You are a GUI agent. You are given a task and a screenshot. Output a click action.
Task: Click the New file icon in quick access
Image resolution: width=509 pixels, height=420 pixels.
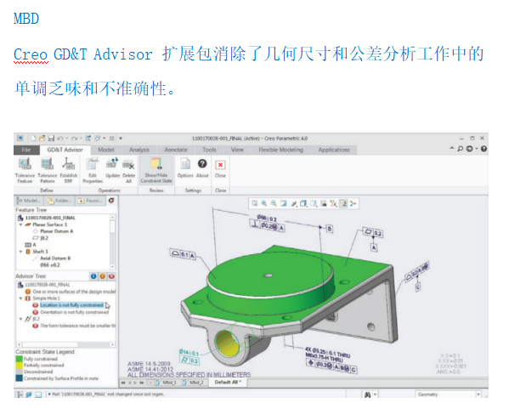(33, 139)
